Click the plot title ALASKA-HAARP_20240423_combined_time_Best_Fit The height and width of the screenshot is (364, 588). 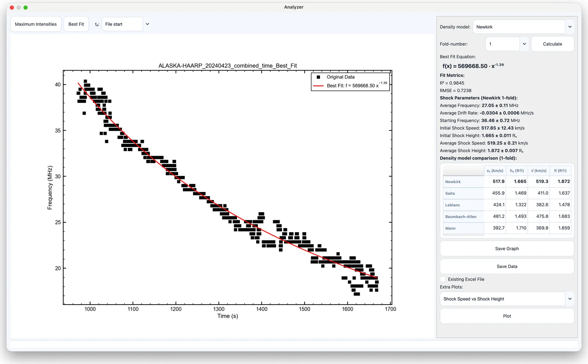click(227, 66)
